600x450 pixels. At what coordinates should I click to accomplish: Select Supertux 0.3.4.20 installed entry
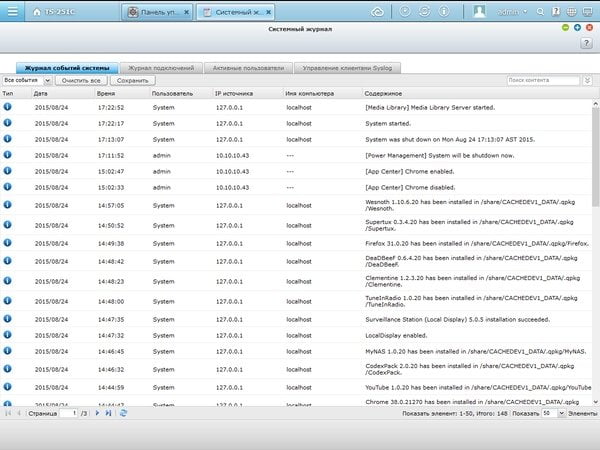pos(296,225)
